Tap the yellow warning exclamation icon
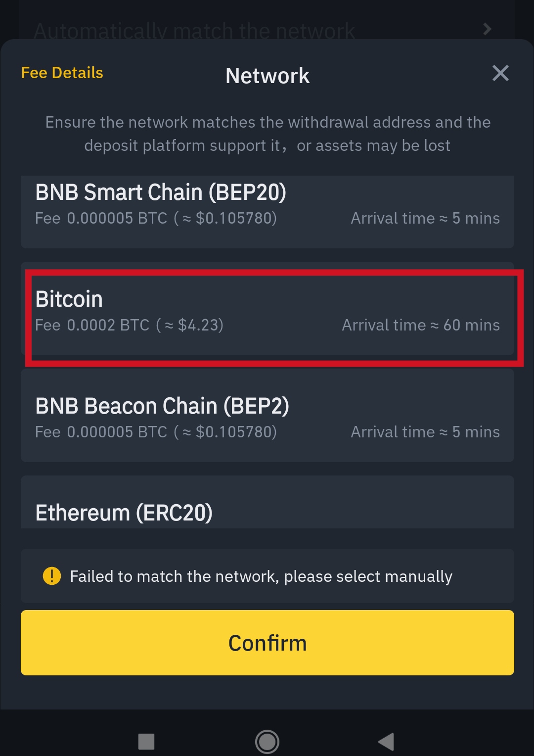 point(52,576)
